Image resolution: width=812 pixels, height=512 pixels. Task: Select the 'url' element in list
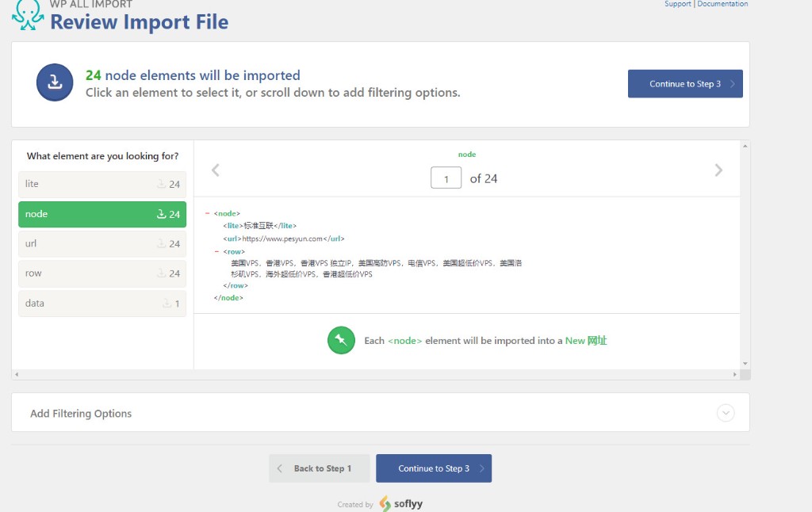[x=101, y=243]
